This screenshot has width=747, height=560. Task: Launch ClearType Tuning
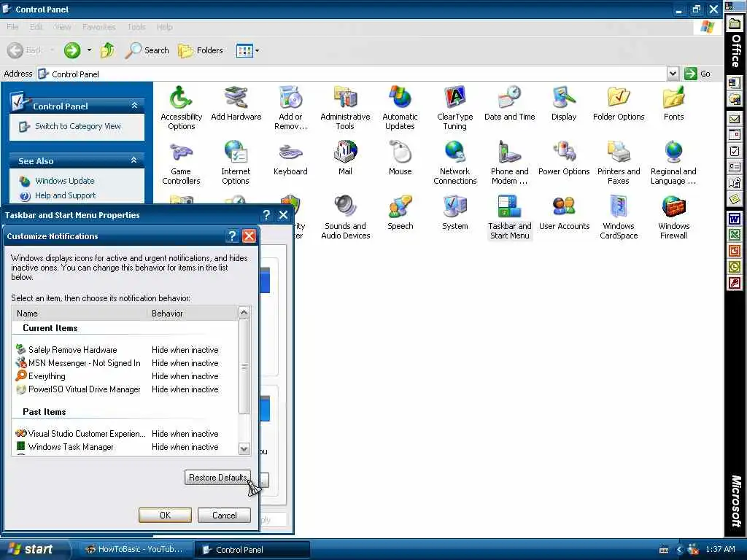pyautogui.click(x=454, y=108)
